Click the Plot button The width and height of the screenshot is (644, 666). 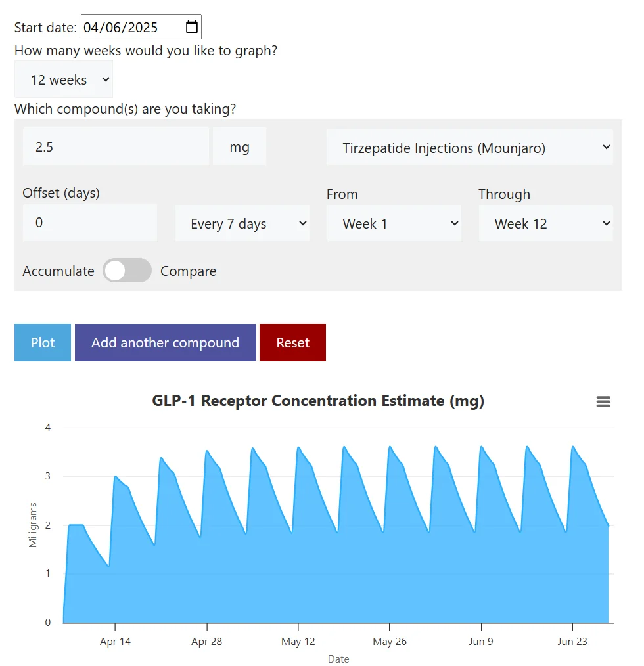(x=43, y=342)
